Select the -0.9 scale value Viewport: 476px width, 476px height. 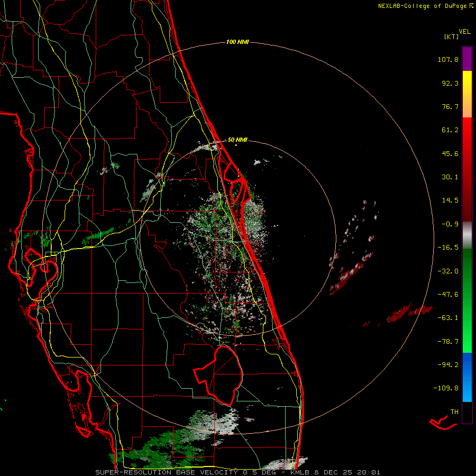click(x=450, y=224)
